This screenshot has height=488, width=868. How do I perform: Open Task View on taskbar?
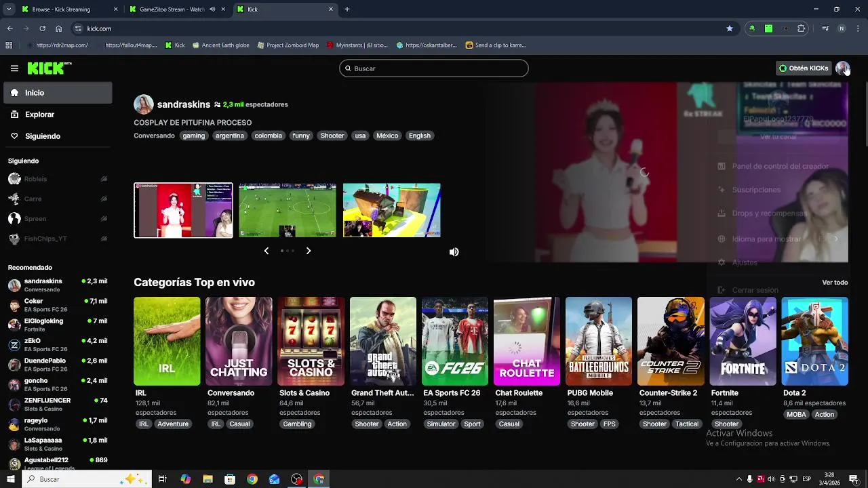(163, 479)
